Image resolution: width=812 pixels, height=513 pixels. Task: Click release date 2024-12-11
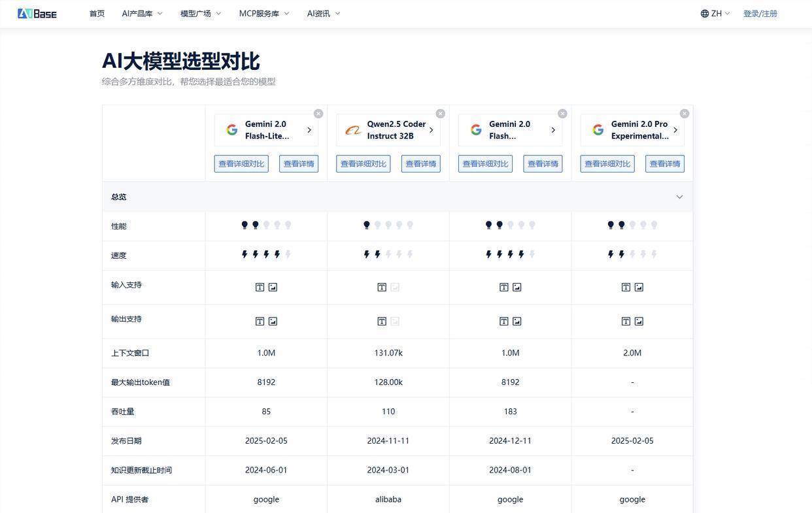pyautogui.click(x=511, y=441)
